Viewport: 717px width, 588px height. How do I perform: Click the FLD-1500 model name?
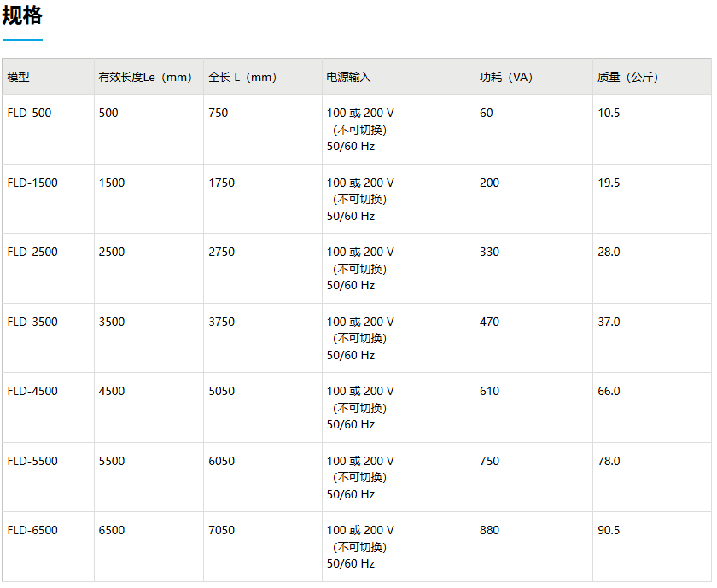32,183
